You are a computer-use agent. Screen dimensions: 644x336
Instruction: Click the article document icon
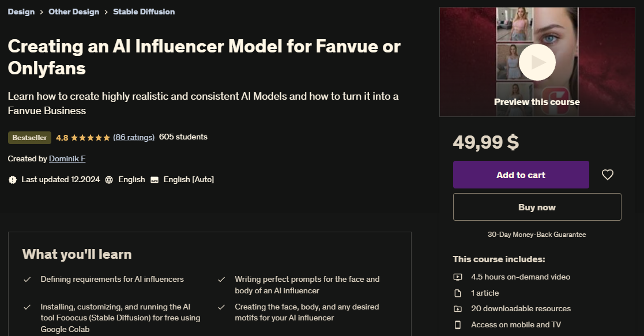coord(458,293)
